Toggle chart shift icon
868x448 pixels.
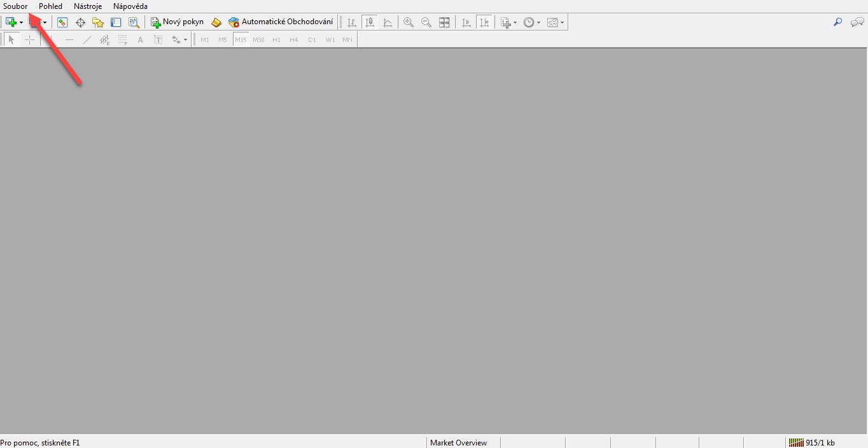click(484, 22)
